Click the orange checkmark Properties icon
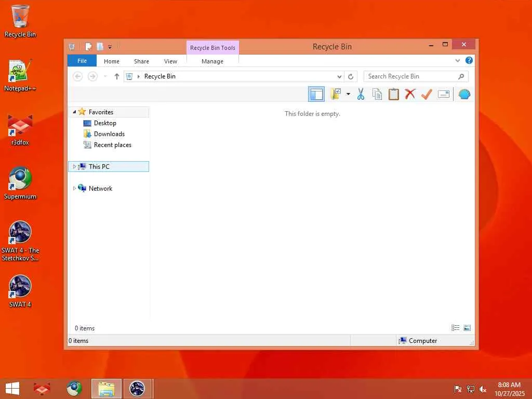532x399 pixels. point(427,94)
